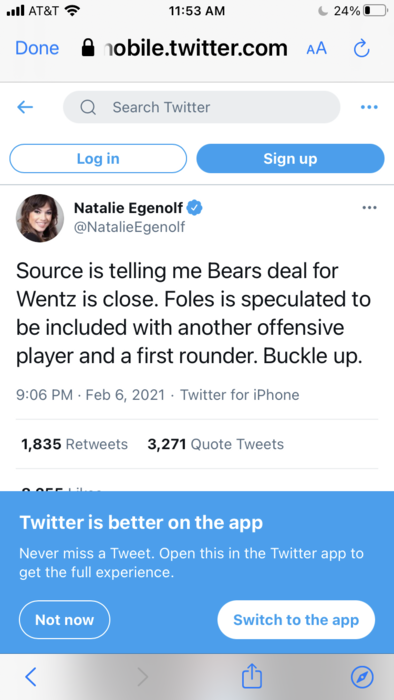Image resolution: width=394 pixels, height=700 pixels.
Task: Tap the Sign up button
Action: coord(290,158)
